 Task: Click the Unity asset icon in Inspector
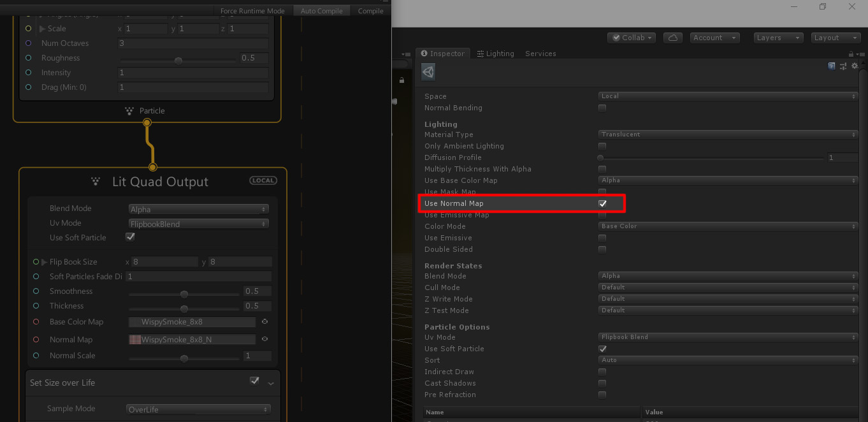click(x=428, y=72)
